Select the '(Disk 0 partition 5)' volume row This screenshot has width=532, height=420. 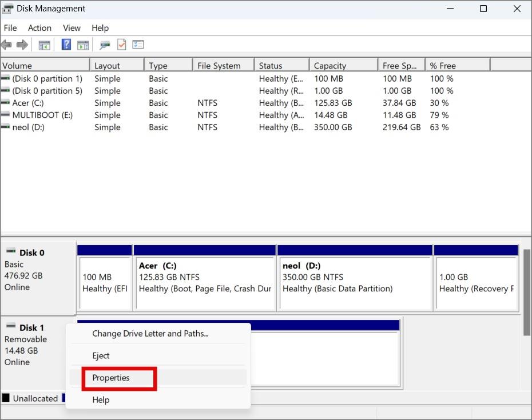click(245, 90)
